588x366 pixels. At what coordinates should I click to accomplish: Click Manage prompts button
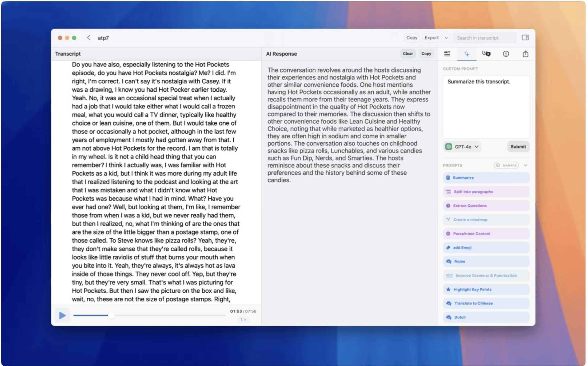click(x=506, y=165)
